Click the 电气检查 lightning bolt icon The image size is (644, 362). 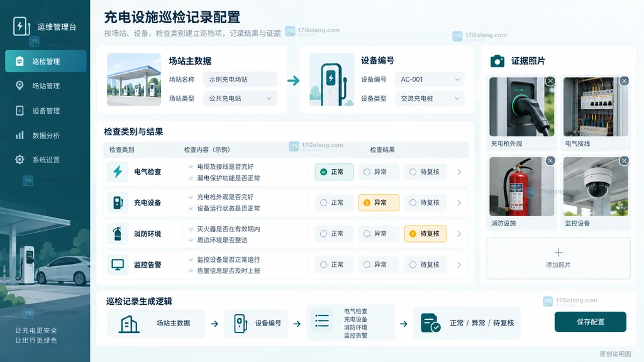(x=118, y=172)
